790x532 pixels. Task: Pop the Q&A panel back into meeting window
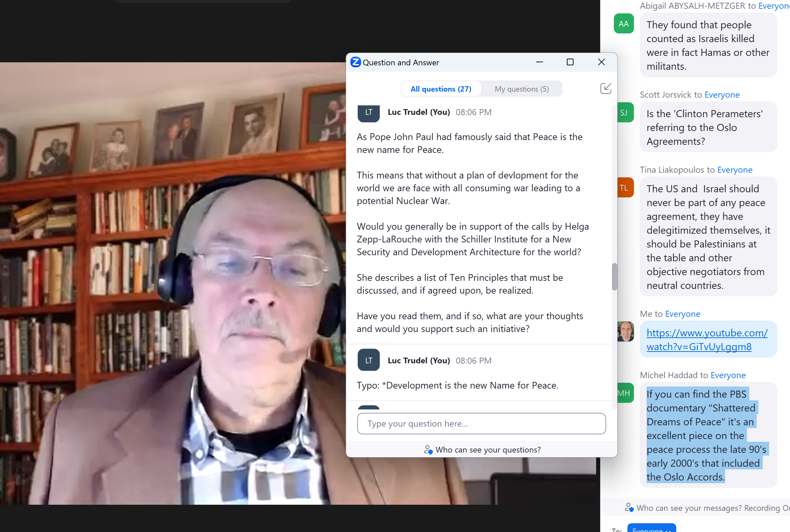coord(606,89)
